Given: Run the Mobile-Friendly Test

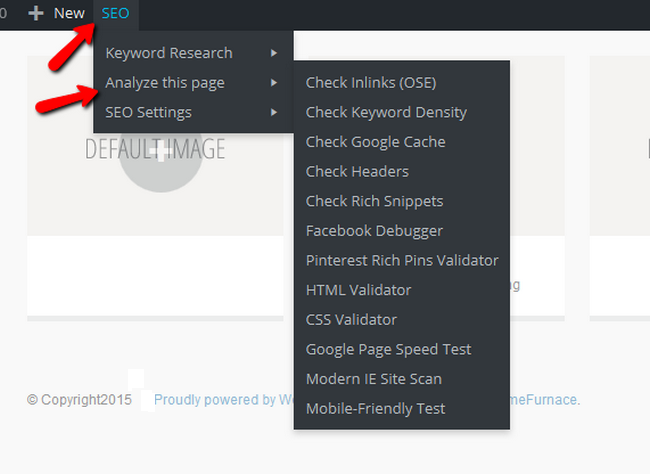Looking at the screenshot, I should click(375, 408).
